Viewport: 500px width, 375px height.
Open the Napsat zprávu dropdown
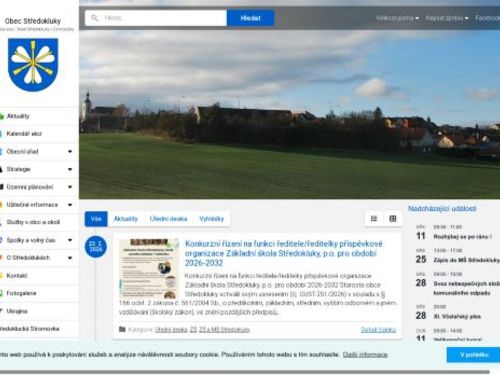tap(447, 18)
